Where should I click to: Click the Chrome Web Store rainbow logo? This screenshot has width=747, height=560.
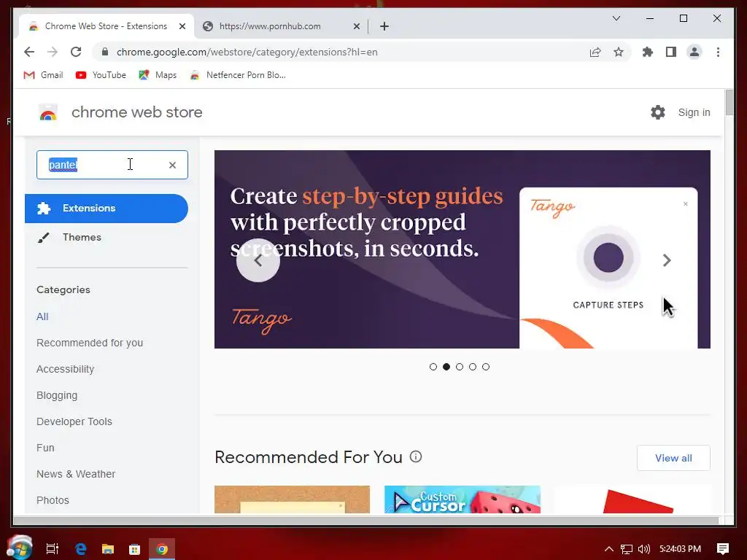point(47,112)
